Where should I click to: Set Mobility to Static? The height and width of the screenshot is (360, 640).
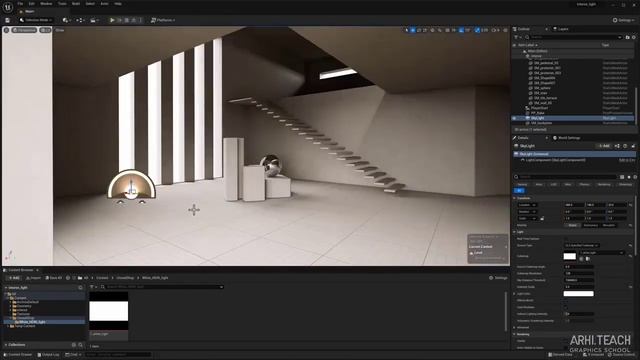coord(573,225)
